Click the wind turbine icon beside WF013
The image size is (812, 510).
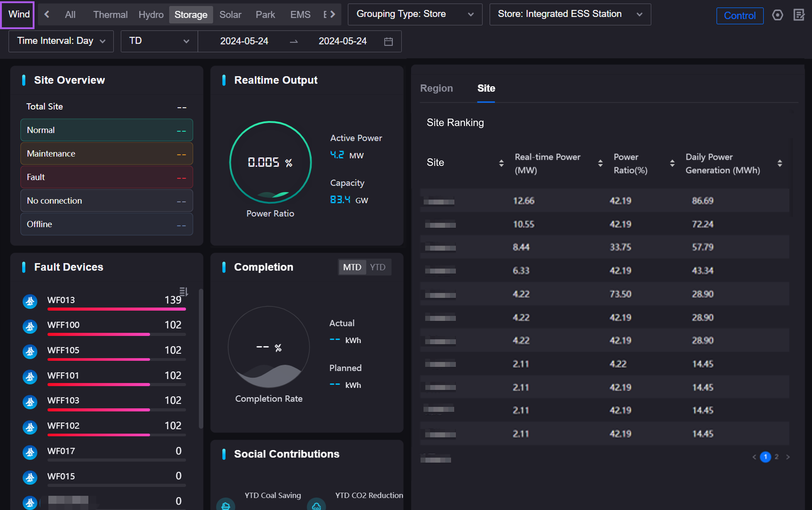tap(30, 301)
